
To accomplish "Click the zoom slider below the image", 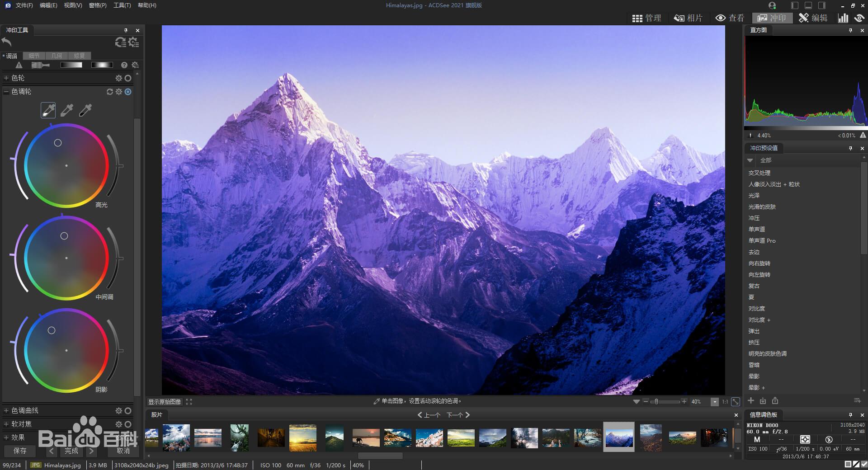I will pos(665,401).
